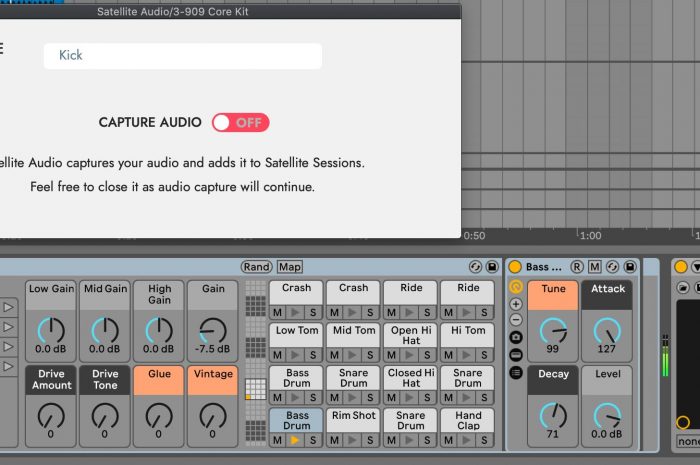This screenshot has height=465, width=700.
Task: Click the hot-swap icon on Bass device header
Action: click(612, 267)
